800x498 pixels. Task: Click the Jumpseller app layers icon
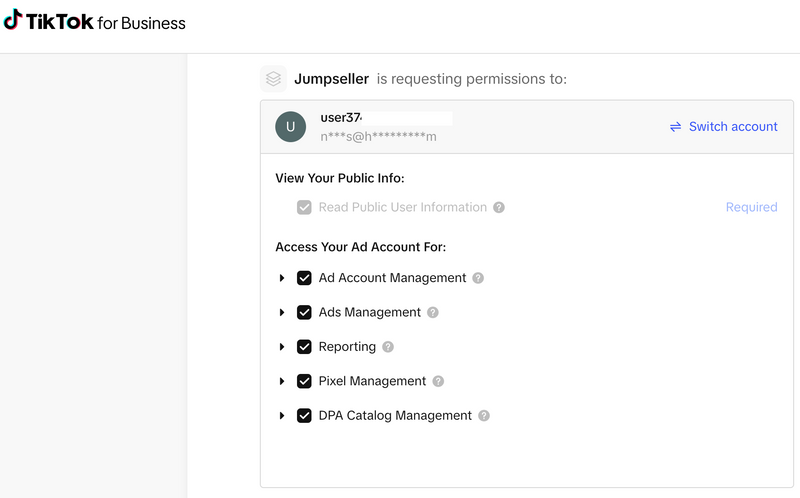273,78
